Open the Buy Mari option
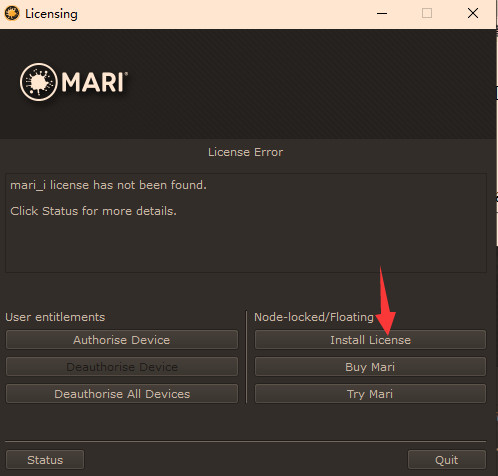 pos(370,367)
